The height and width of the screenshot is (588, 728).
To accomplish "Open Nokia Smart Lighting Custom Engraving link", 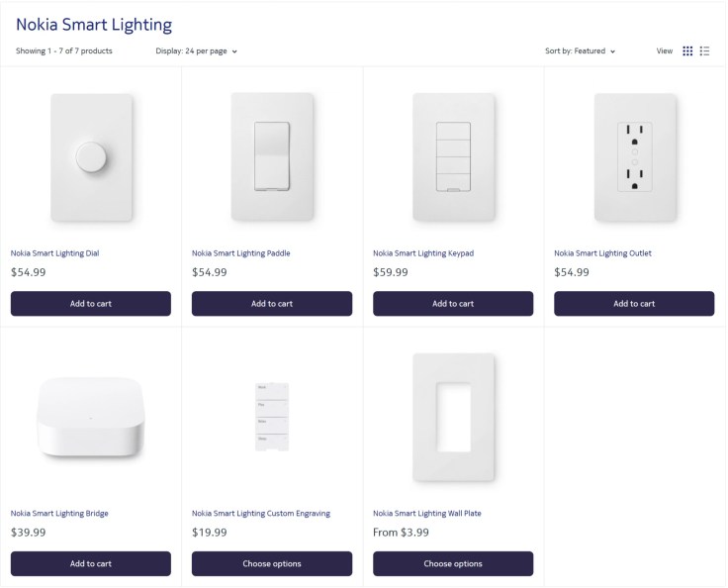I will pos(261,514).
